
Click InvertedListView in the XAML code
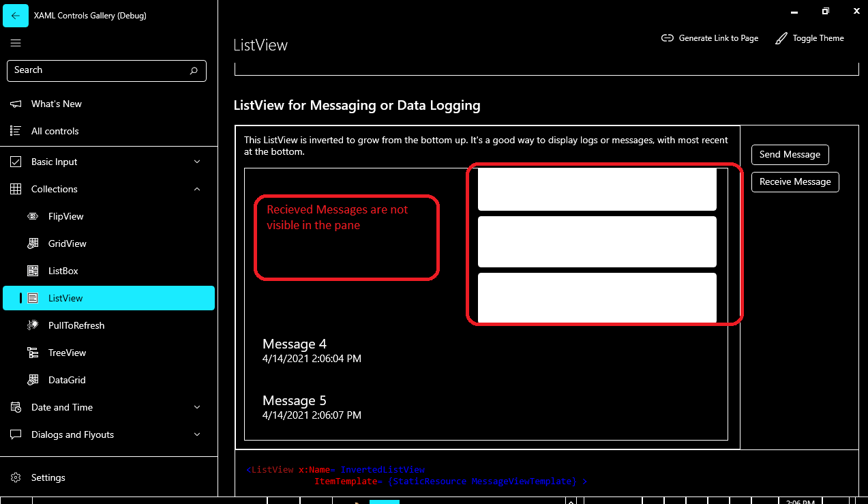383,470
